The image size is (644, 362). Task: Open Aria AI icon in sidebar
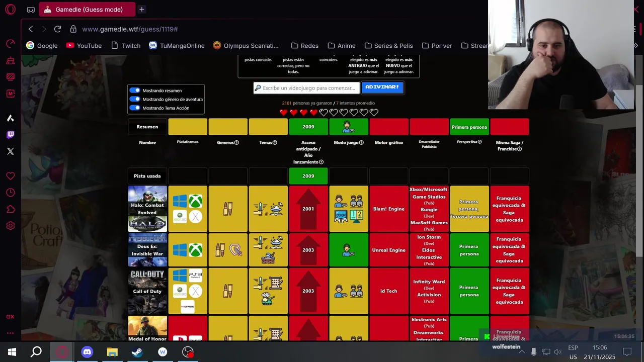(x=10, y=118)
